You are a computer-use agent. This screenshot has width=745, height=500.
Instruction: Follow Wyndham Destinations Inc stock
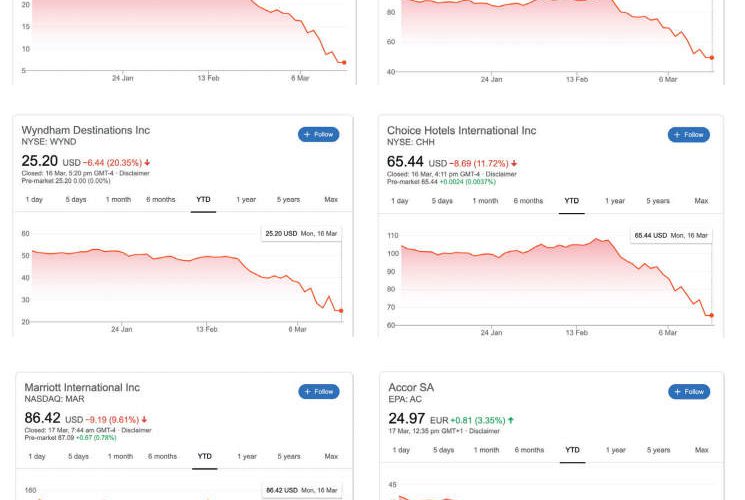318,135
